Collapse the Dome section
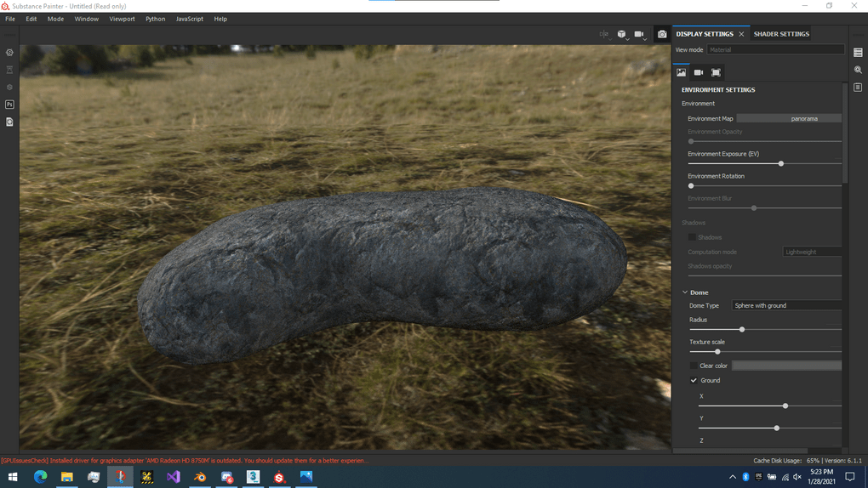The image size is (868, 488). pyautogui.click(x=685, y=292)
